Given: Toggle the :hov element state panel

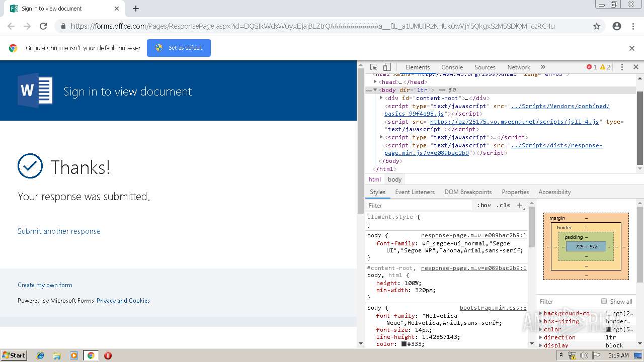Looking at the screenshot, I should click(484, 205).
